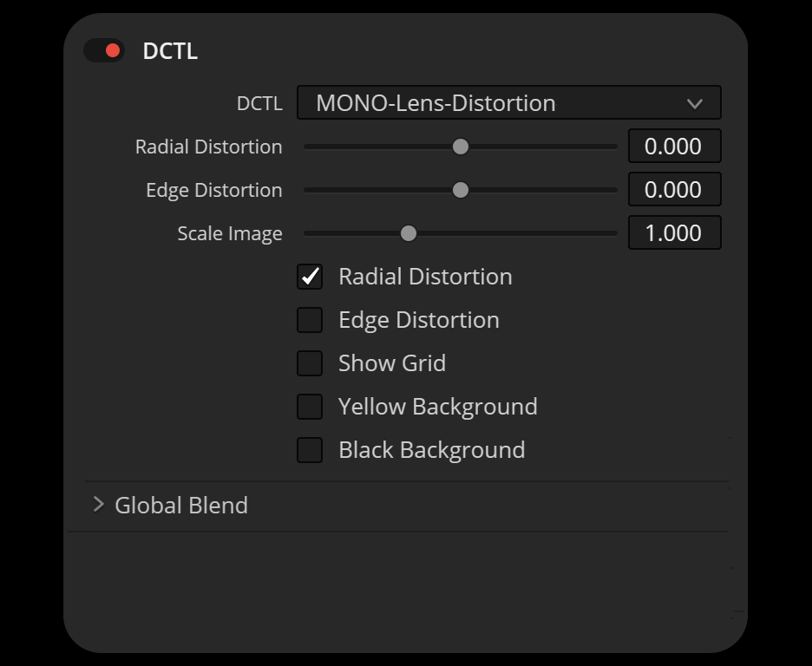Image resolution: width=812 pixels, height=666 pixels.
Task: Tick the Black Background checkbox
Action: pos(310,450)
